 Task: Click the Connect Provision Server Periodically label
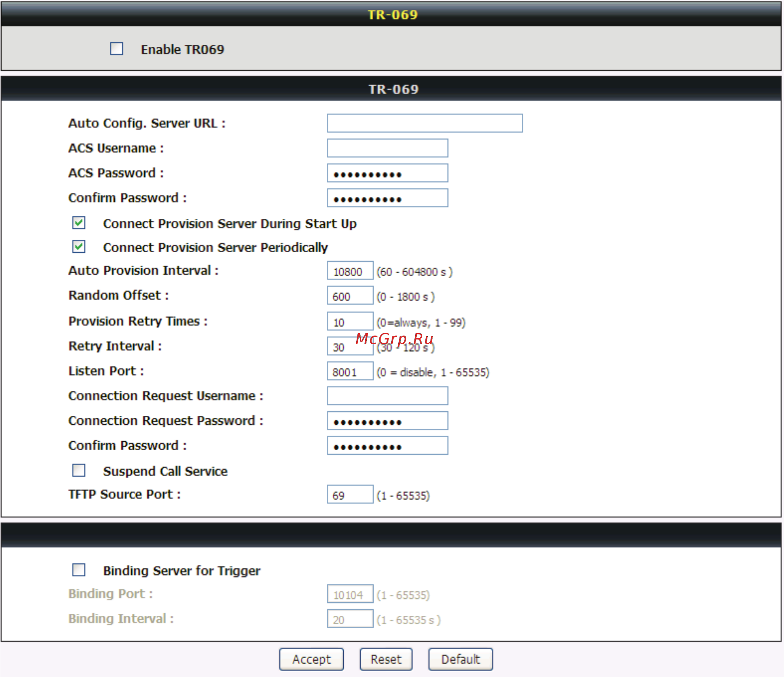pyautogui.click(x=215, y=248)
